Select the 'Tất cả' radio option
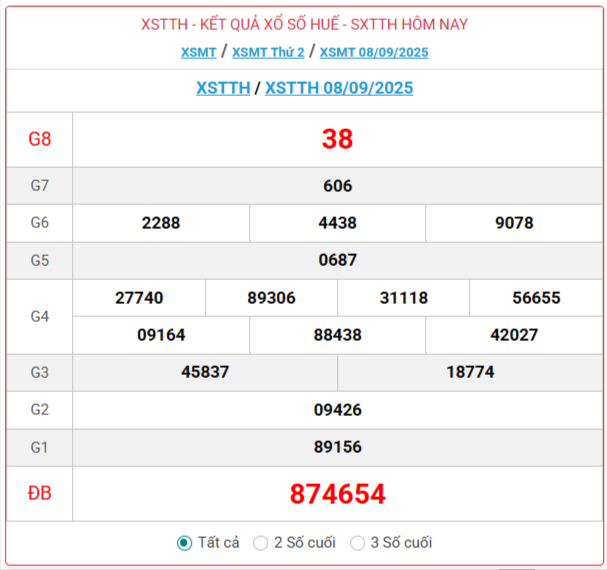The height and width of the screenshot is (570, 607). (x=184, y=543)
